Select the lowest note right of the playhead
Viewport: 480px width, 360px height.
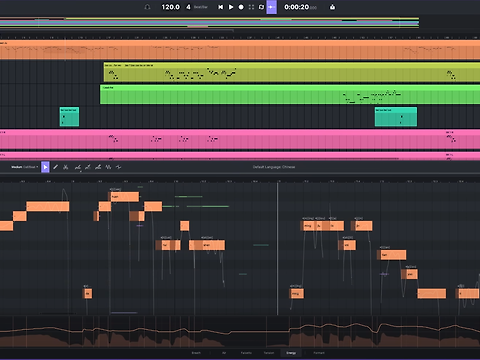(x=296, y=294)
